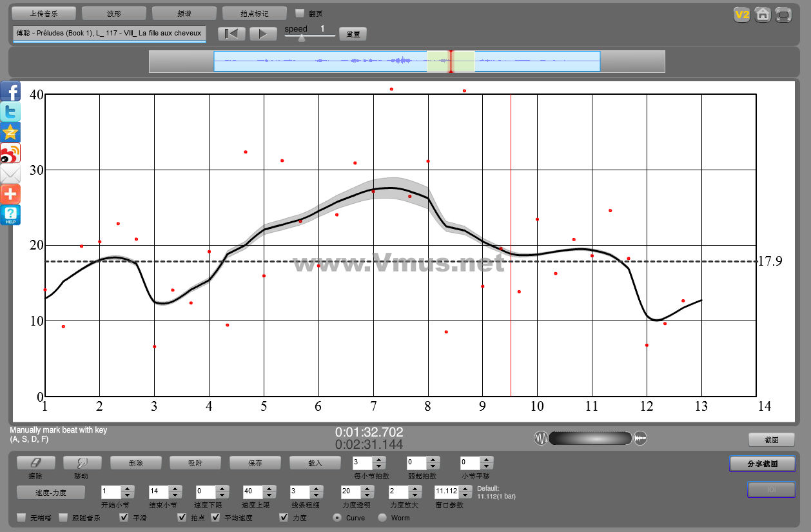Select the eraser (擦除) tool
811x532 pixels.
coord(36,462)
